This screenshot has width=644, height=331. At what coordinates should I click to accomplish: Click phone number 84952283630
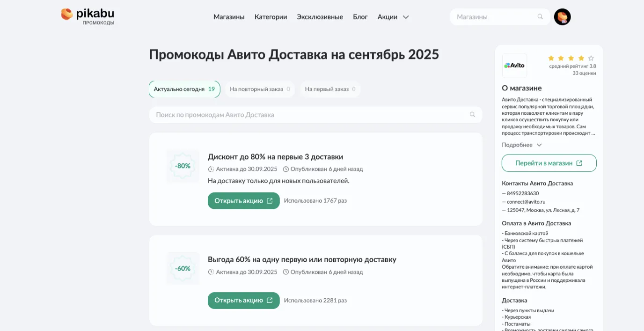click(523, 193)
